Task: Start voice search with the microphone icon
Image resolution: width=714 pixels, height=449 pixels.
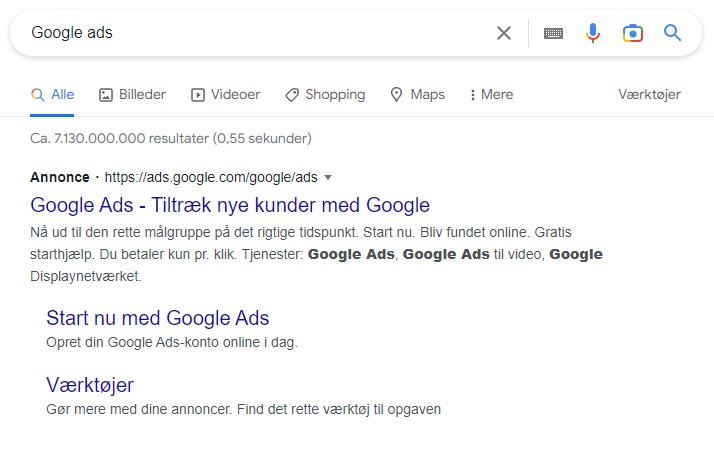Action: (592, 33)
